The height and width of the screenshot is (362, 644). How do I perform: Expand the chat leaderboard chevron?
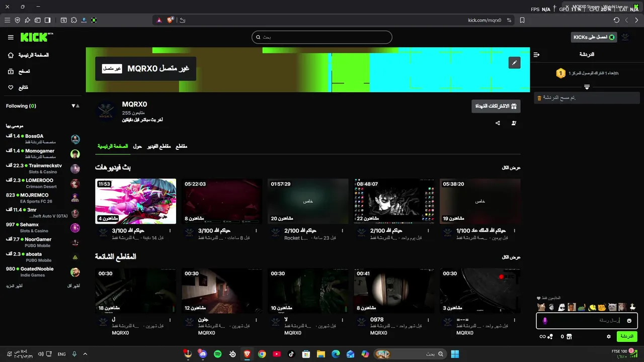[587, 87]
